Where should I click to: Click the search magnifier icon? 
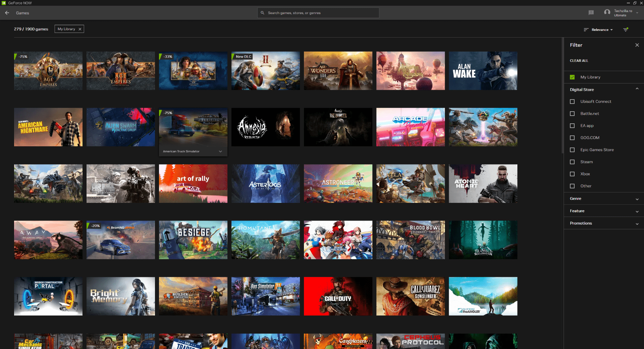click(x=263, y=13)
